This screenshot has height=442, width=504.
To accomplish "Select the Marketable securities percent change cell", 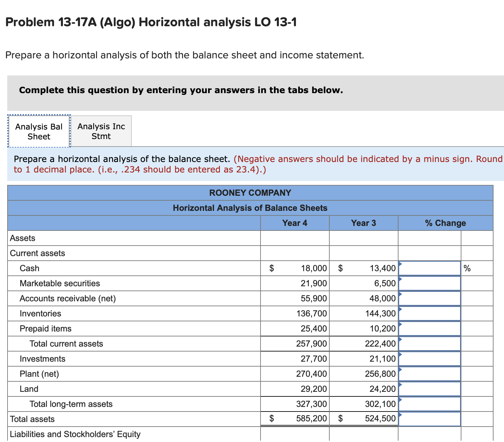I will click(429, 283).
